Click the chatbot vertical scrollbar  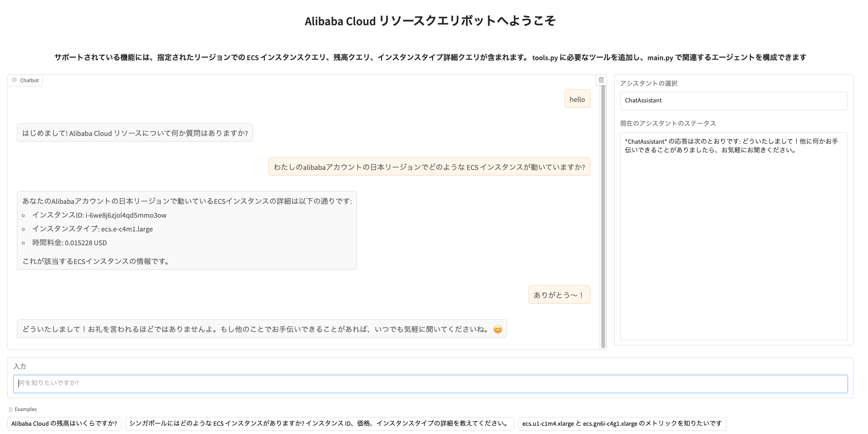click(x=603, y=217)
